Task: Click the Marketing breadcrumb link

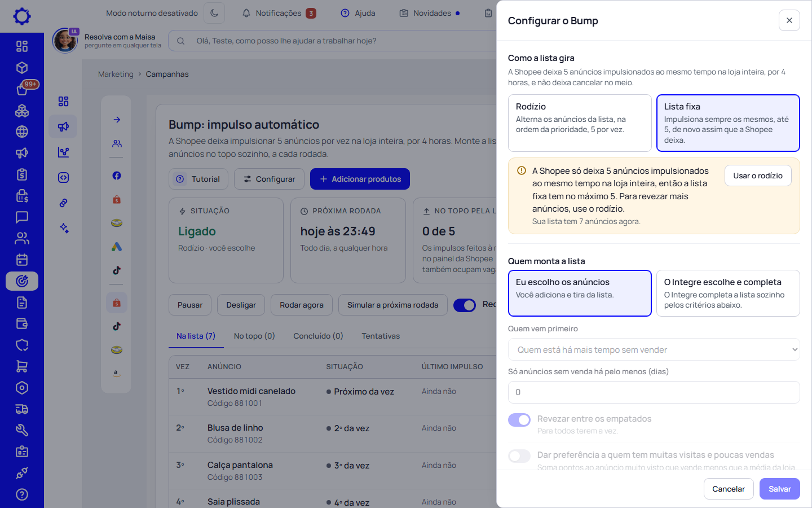Action: click(x=116, y=74)
